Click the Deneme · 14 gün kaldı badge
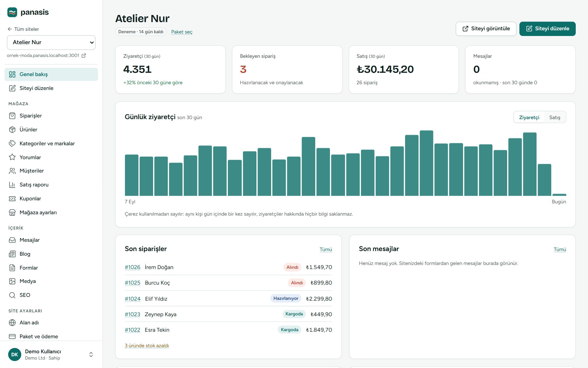Screen dimensions: 588x368 141,32
